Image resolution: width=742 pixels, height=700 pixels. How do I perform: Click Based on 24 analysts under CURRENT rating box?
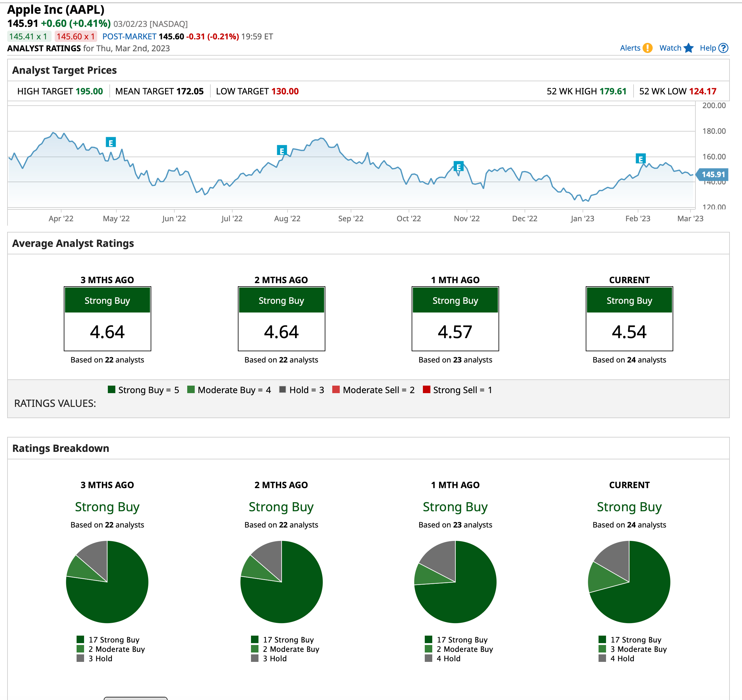[629, 360]
